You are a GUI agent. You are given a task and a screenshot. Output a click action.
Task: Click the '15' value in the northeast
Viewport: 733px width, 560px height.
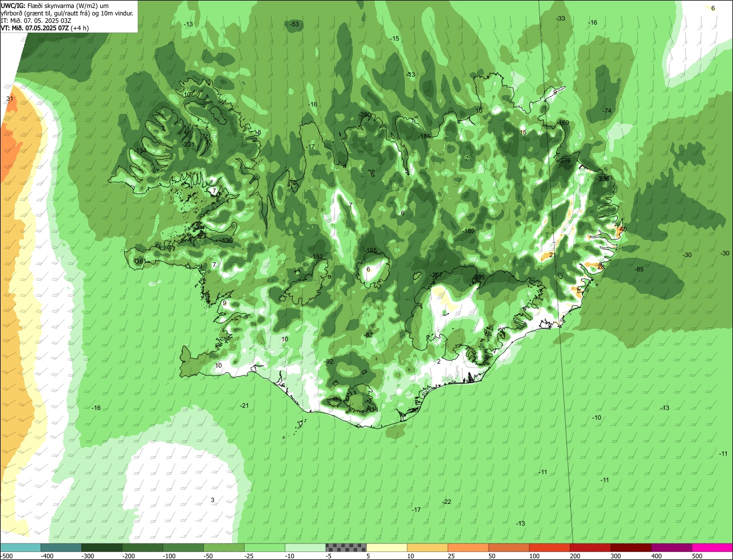(523, 132)
